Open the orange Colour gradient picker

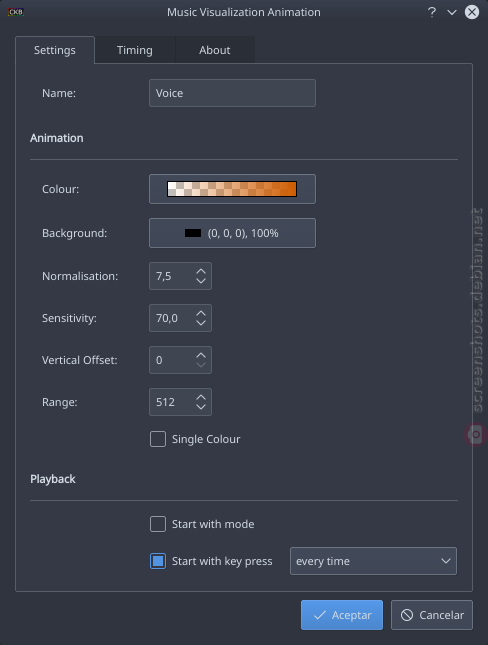tap(232, 189)
